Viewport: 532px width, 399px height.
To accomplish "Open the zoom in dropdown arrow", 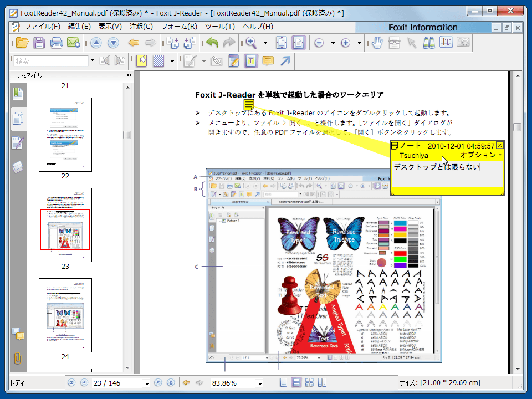I will tap(359, 43).
